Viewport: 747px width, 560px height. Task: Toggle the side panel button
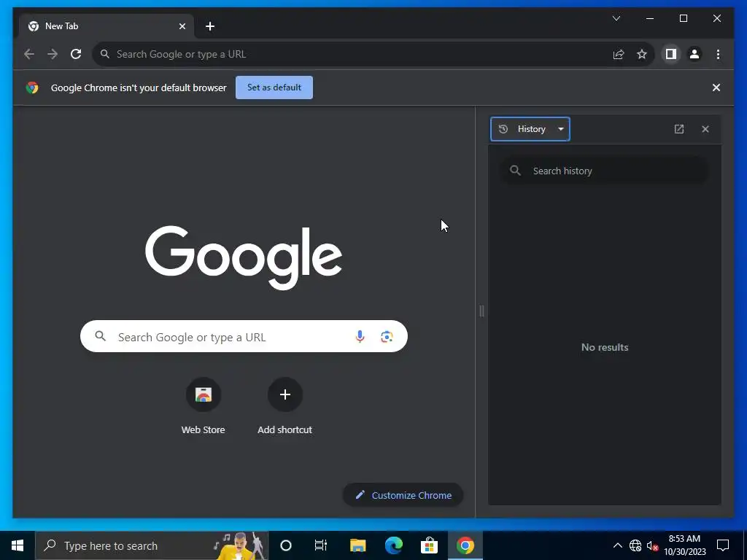pyautogui.click(x=671, y=54)
